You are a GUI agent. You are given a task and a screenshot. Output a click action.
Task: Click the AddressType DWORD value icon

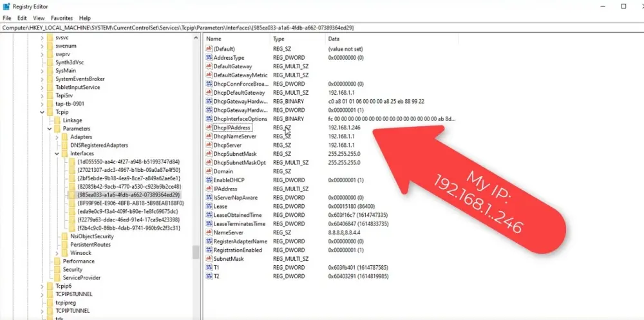tap(209, 57)
